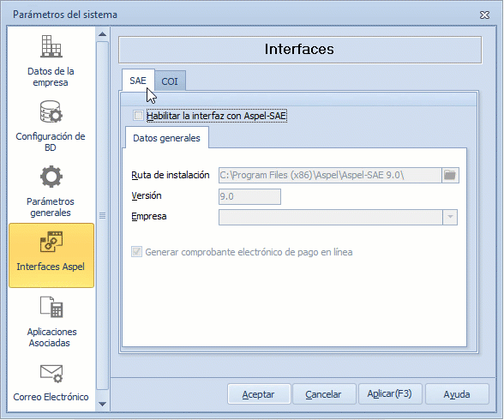Switch to the COI tab

click(x=170, y=81)
